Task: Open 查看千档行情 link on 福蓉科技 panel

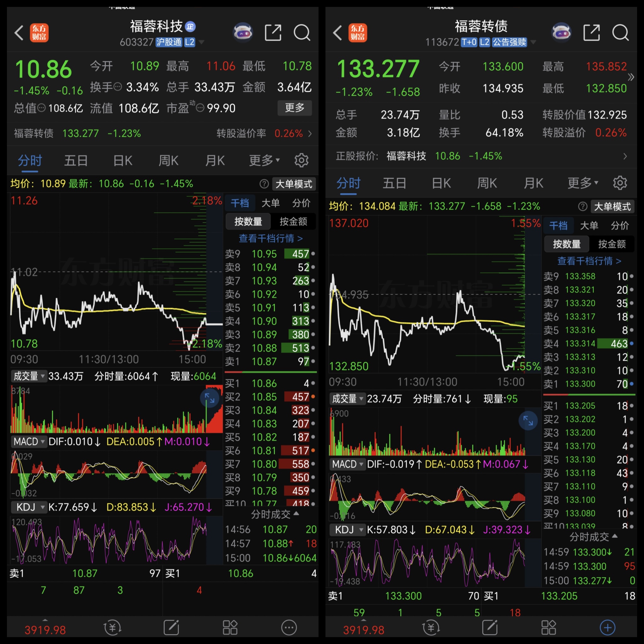Action: [x=270, y=238]
